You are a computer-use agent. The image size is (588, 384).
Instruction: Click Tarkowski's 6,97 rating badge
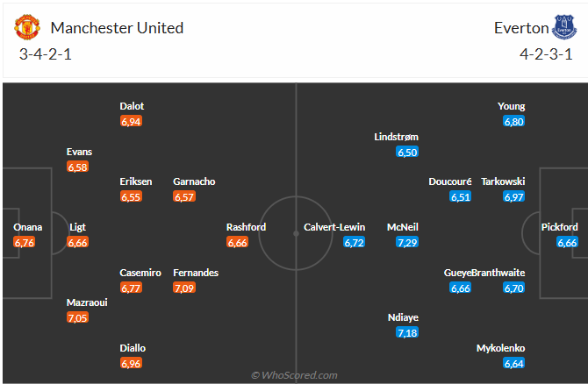[513, 196]
